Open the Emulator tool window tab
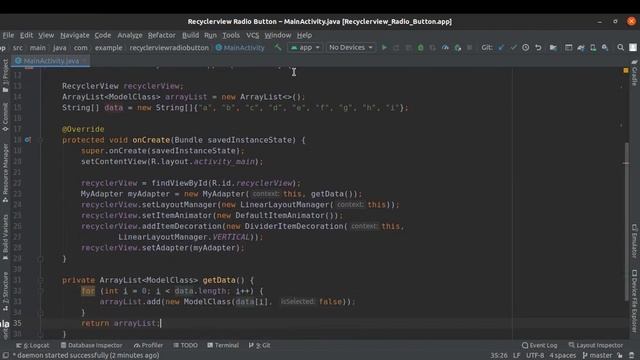Screen dimensions: 640x360 click(634, 241)
